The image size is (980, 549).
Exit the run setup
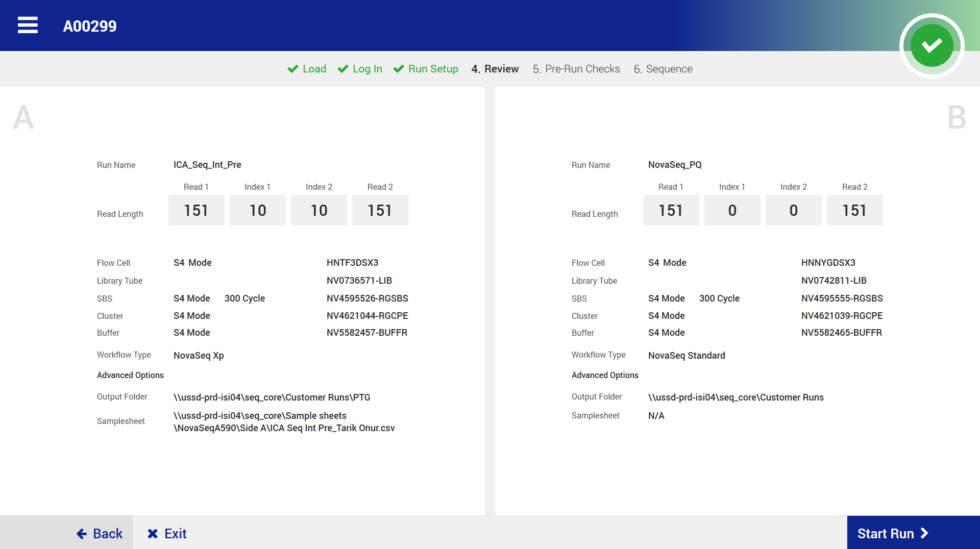coord(167,534)
